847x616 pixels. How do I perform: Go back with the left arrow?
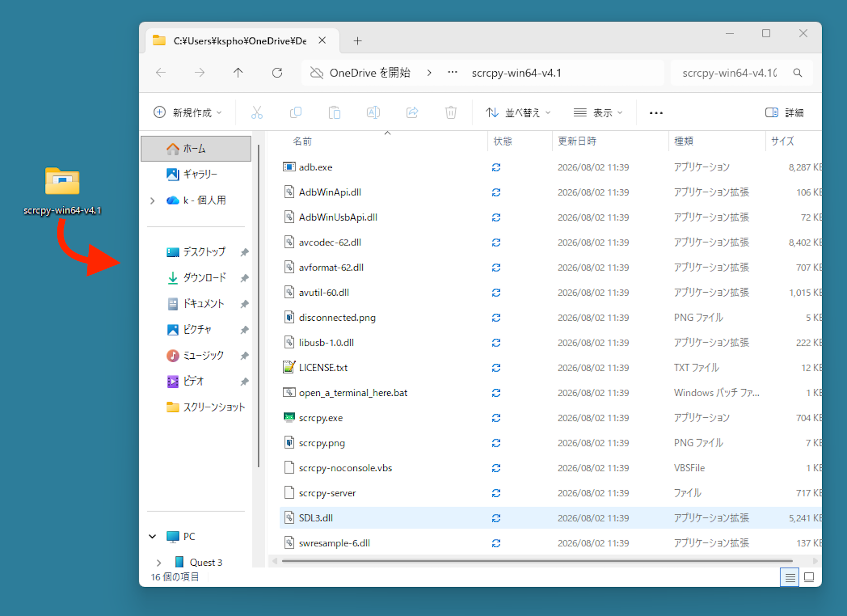[161, 73]
